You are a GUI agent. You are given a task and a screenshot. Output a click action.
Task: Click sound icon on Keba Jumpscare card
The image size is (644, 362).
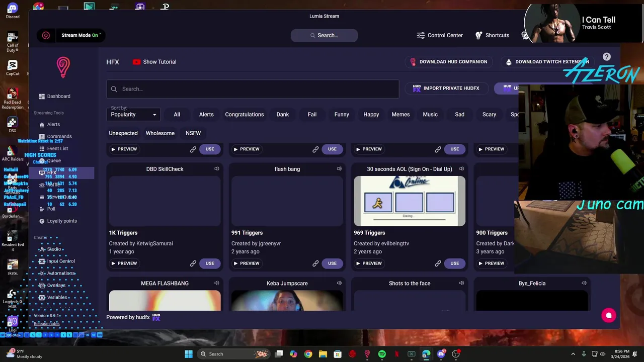[x=339, y=283]
